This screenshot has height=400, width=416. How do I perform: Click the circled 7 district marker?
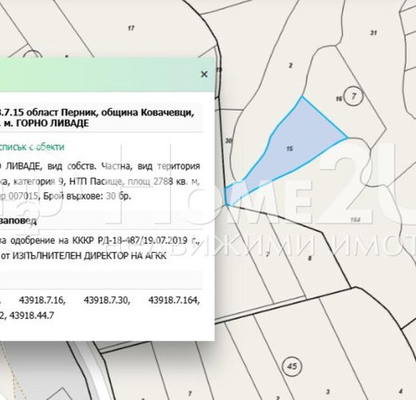pyautogui.click(x=354, y=96)
